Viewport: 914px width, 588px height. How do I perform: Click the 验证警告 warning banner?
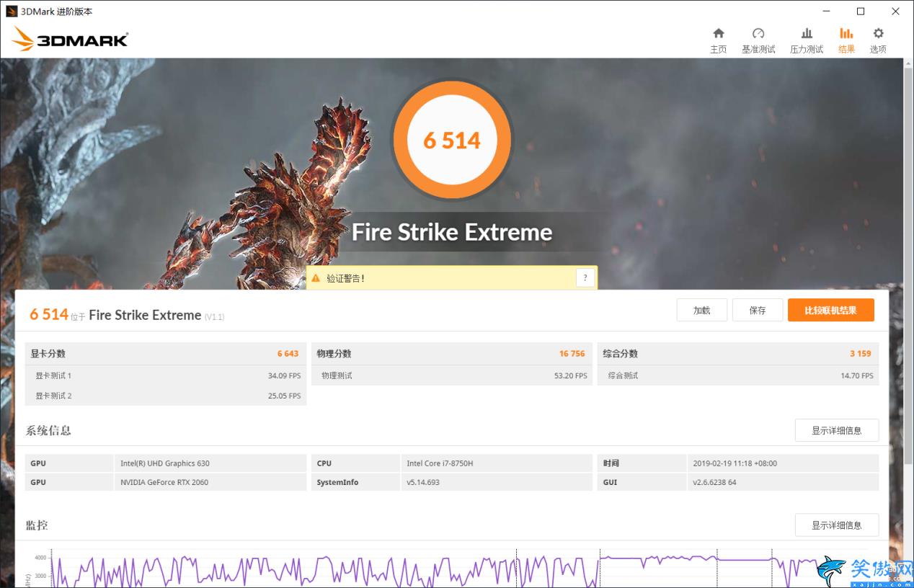(452, 277)
